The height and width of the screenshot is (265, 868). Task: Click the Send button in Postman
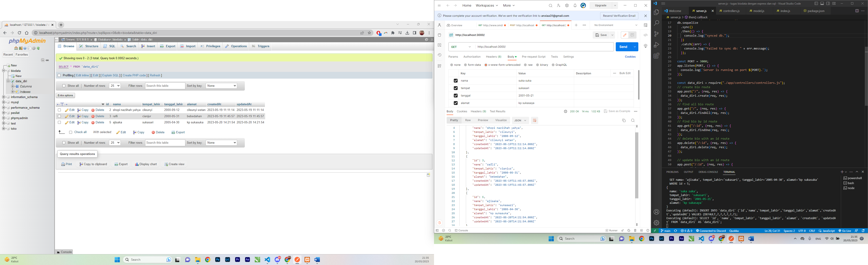coord(623,47)
